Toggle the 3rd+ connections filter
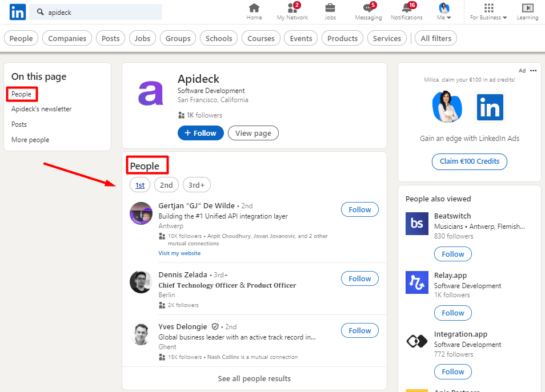Viewport: 545px width, 392px height. pyautogui.click(x=197, y=185)
